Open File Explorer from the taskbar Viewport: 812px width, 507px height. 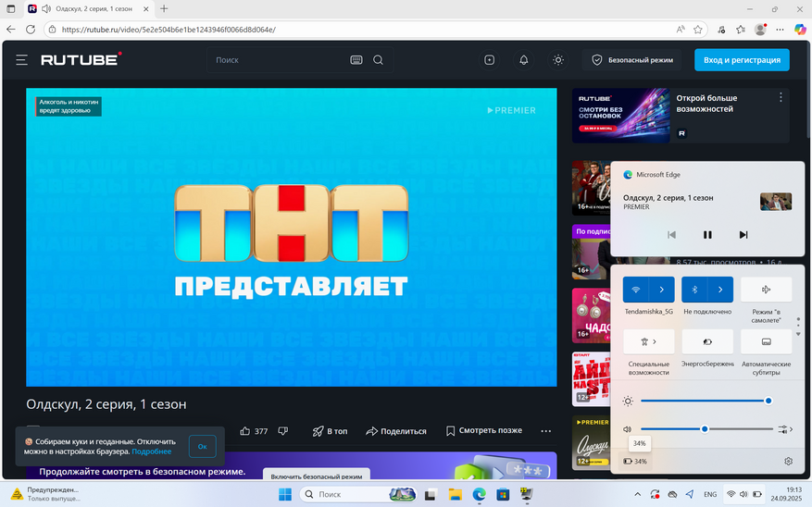click(x=455, y=495)
